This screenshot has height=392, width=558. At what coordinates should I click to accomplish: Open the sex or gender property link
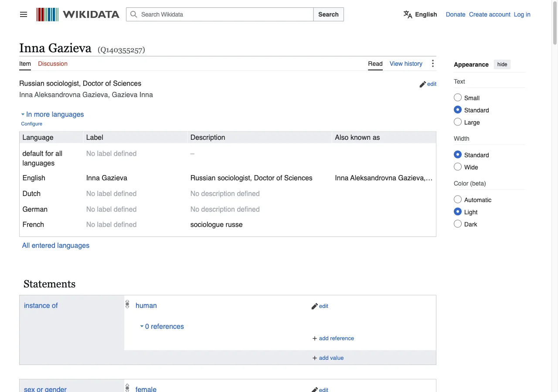click(x=45, y=389)
